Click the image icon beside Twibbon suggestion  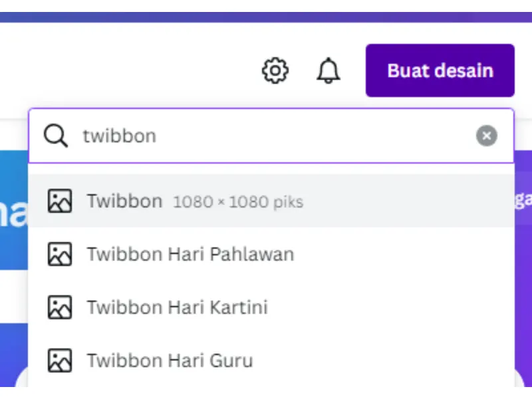pos(59,201)
